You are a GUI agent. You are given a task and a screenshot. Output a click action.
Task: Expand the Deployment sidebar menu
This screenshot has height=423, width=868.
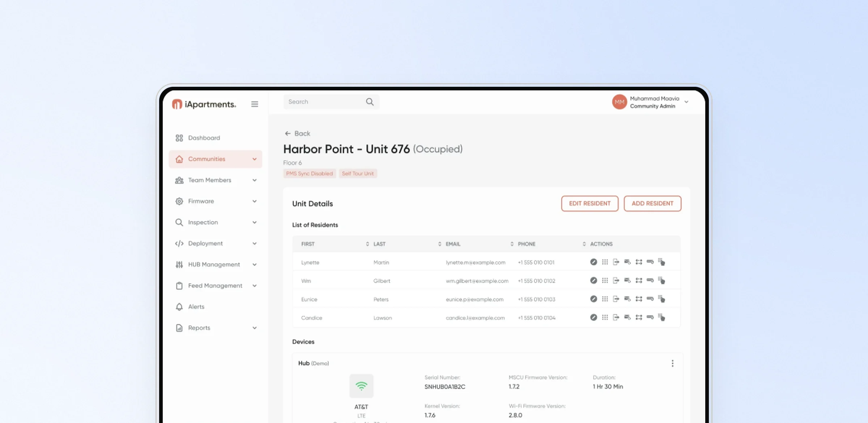click(215, 243)
